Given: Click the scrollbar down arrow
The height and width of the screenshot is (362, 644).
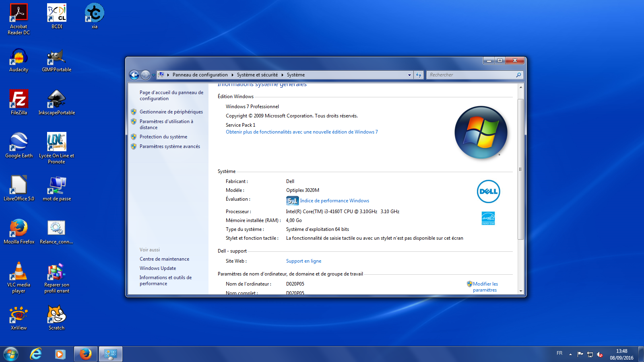Looking at the screenshot, I should [520, 291].
